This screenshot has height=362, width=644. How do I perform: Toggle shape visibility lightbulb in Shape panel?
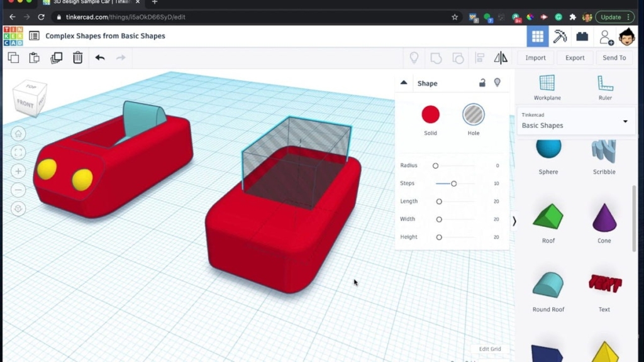point(497,83)
